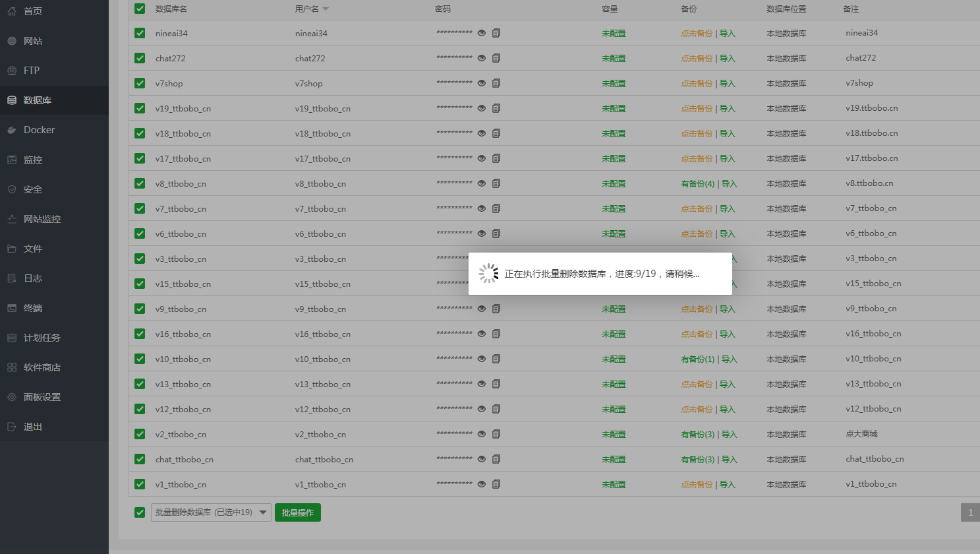Copy v7shop database password
Image resolution: width=980 pixels, height=554 pixels.
(496, 83)
